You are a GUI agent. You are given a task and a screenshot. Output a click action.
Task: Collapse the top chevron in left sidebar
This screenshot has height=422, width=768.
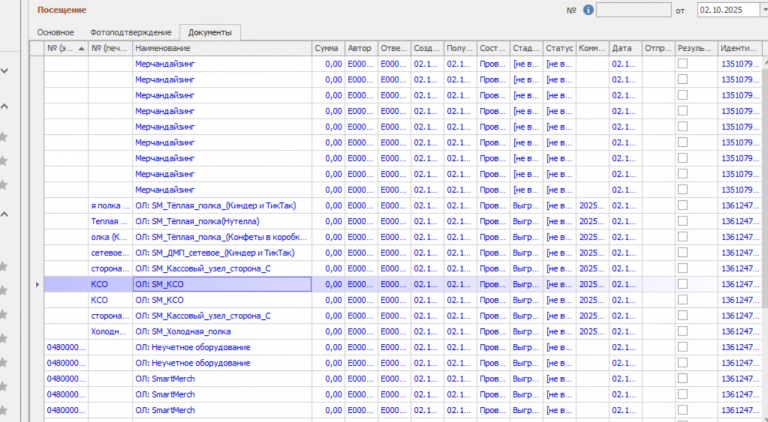pos(4,71)
